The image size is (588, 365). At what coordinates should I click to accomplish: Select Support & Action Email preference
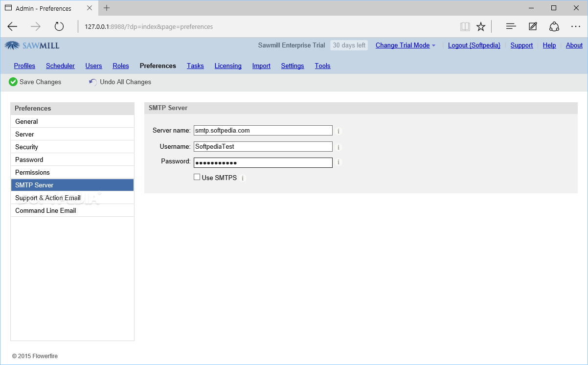point(72,198)
